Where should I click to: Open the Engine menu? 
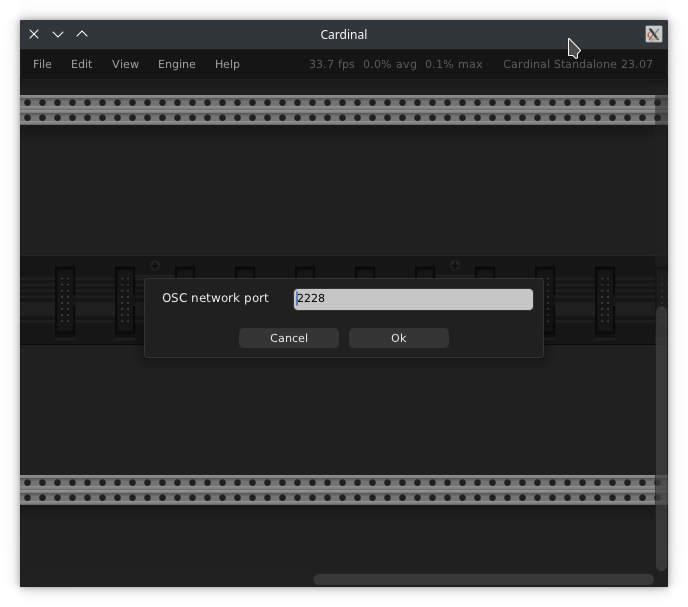[x=176, y=64]
